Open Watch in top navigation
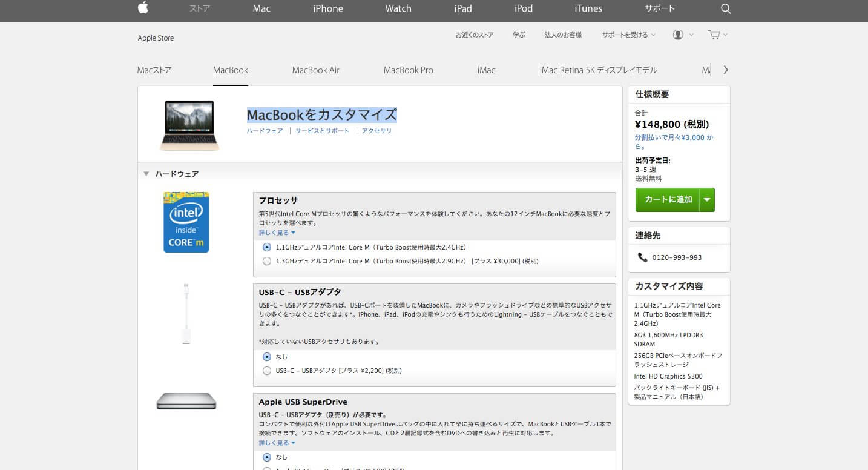 (x=398, y=8)
